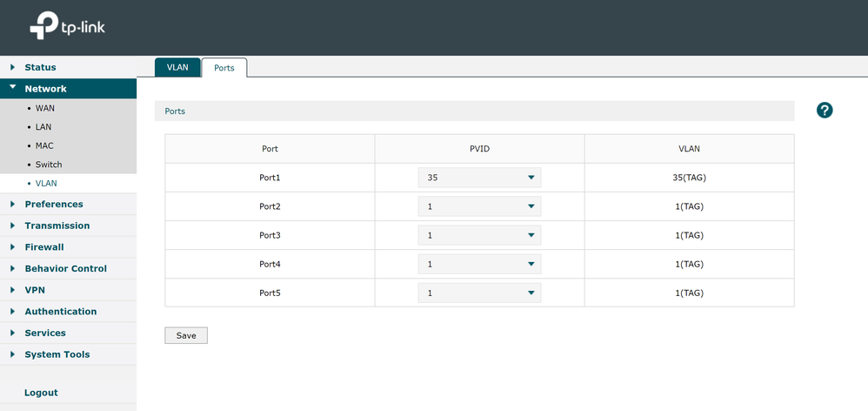Expand the Firewall menu section
Viewport: 868px width, 411px height.
point(44,247)
